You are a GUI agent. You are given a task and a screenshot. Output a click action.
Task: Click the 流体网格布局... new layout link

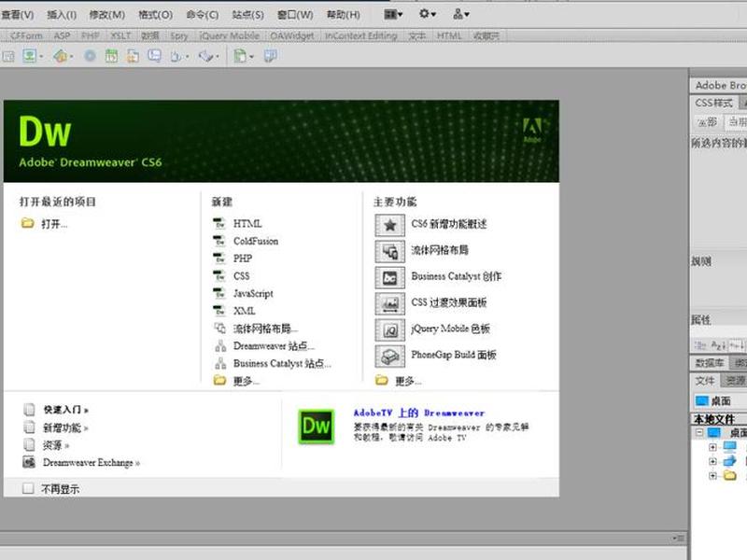coord(265,329)
